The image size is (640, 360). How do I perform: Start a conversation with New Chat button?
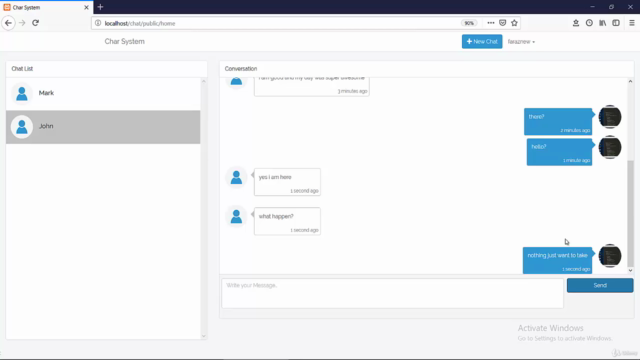pyautogui.click(x=482, y=41)
